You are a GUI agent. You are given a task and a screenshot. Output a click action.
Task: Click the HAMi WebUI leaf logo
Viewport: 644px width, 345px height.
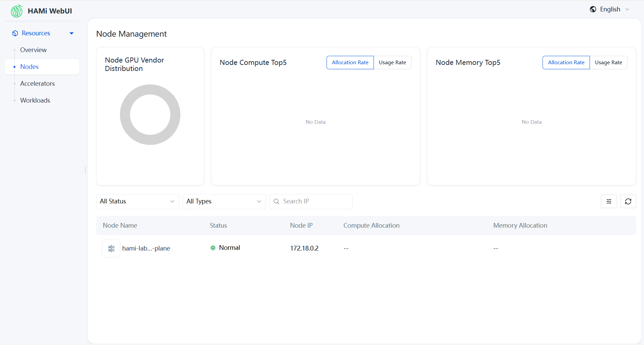point(16,11)
